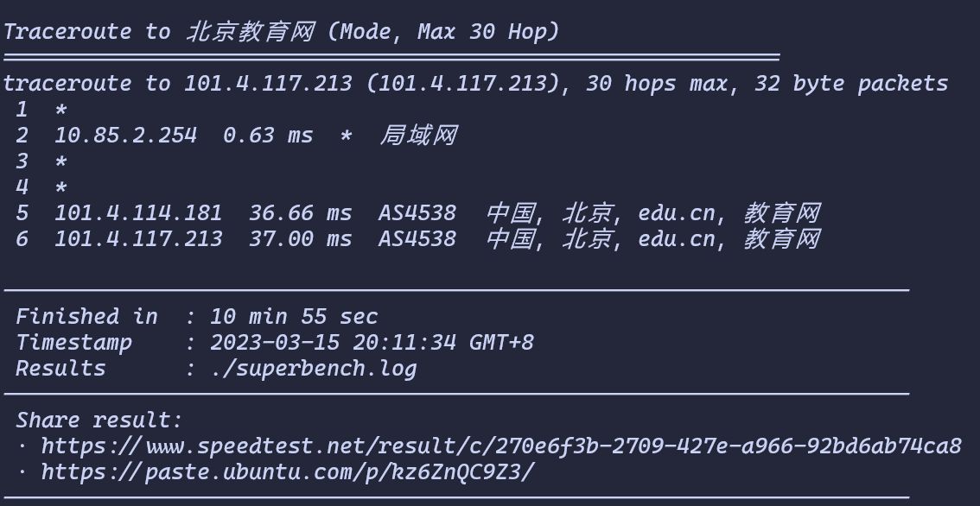Image resolution: width=980 pixels, height=506 pixels.
Task: Click edu.cn on the hop 5 line
Action: (676, 213)
